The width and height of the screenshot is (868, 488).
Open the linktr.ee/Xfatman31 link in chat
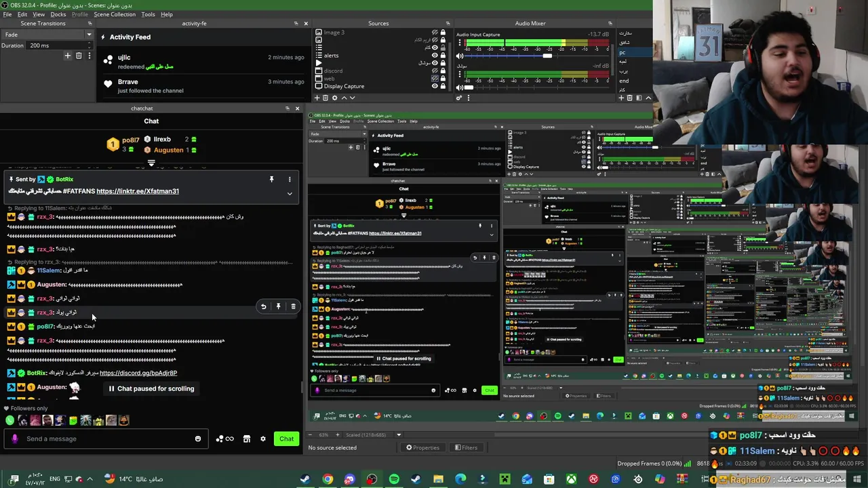(138, 191)
